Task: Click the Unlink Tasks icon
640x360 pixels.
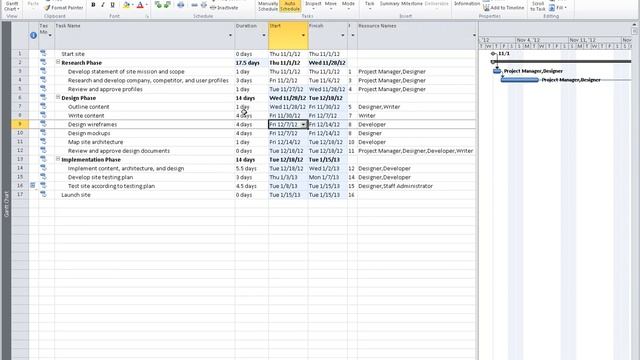Action: tap(204, 5)
